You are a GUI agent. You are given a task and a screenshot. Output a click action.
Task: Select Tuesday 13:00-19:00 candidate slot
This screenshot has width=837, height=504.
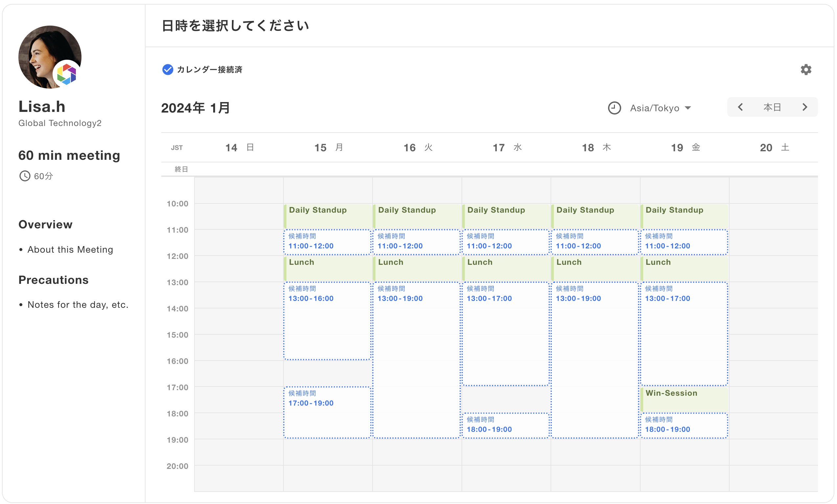(x=416, y=360)
